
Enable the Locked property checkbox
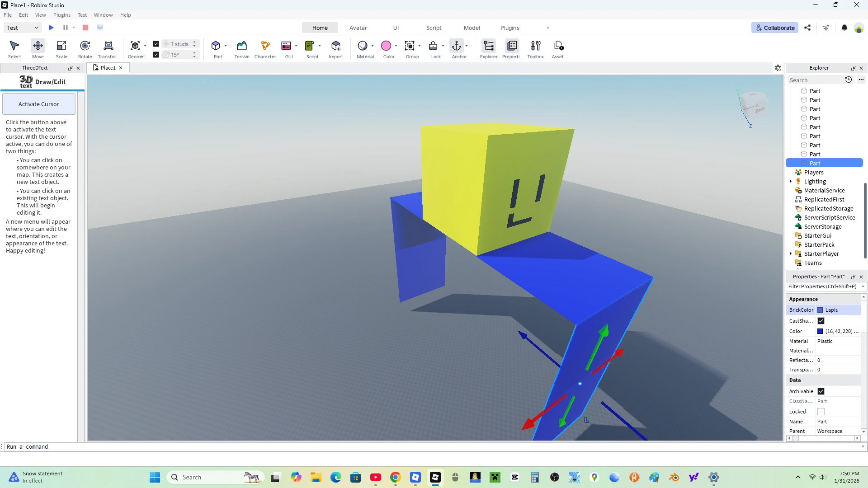(821, 412)
